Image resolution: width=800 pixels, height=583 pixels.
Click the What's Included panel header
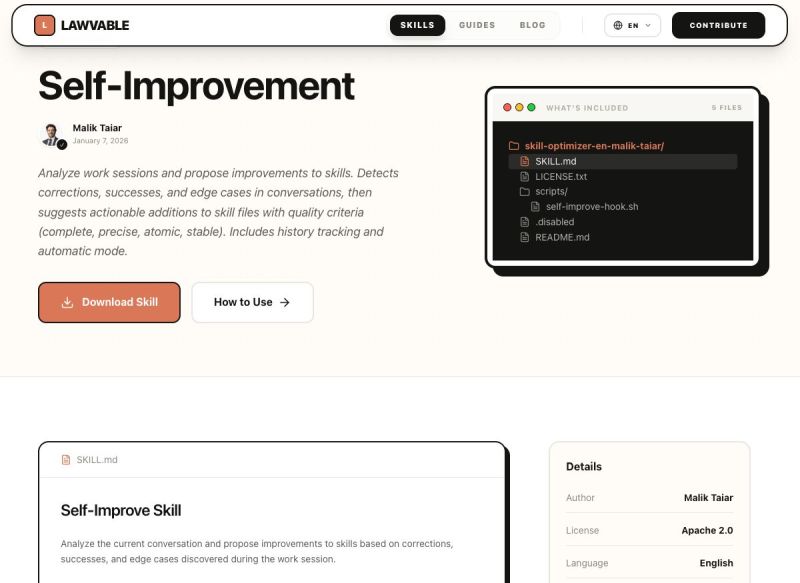pos(587,108)
